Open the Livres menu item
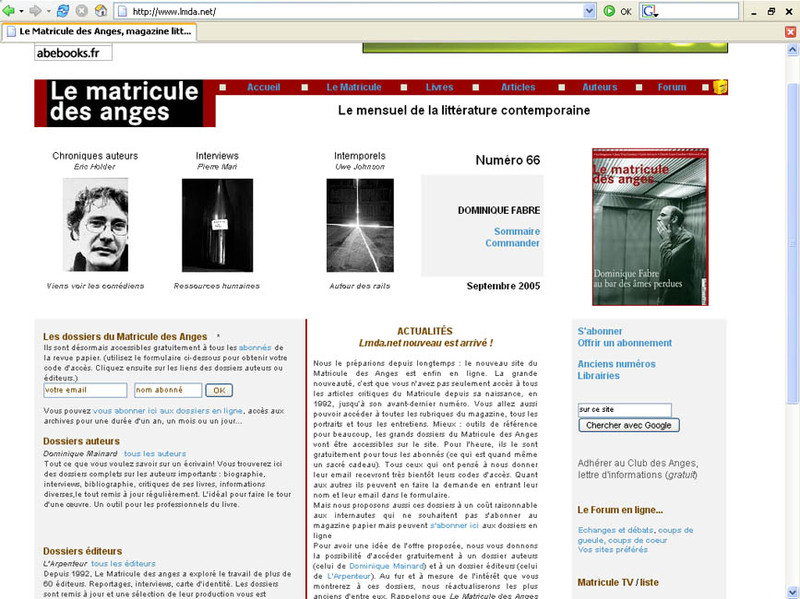Image resolution: width=800 pixels, height=599 pixels. coord(439,87)
